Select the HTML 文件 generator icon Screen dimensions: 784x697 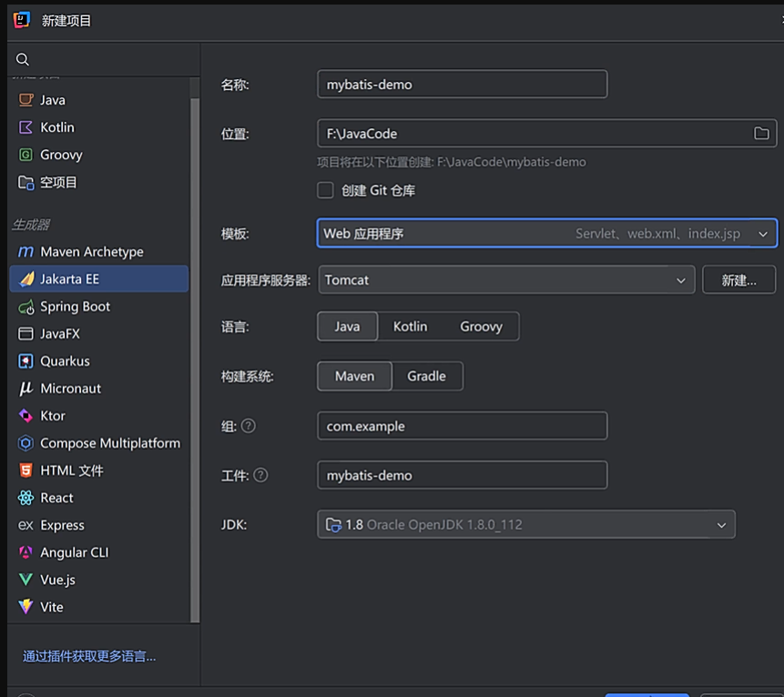pyautogui.click(x=25, y=470)
